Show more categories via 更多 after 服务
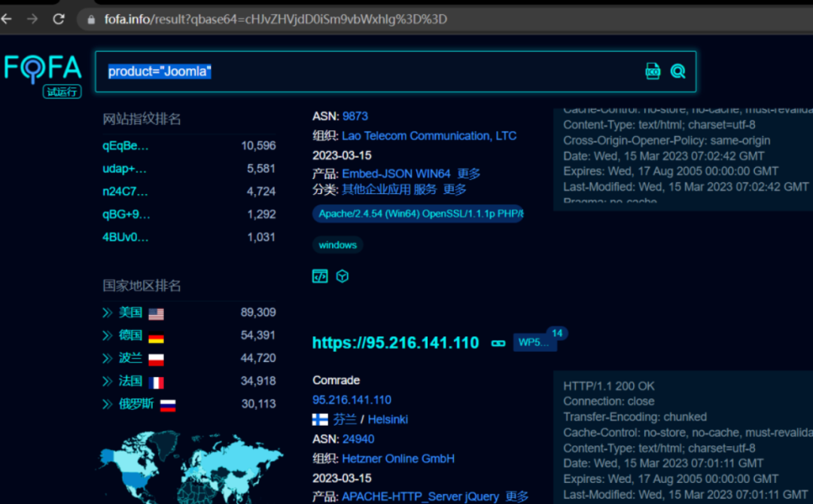Screen dimensions: 813x504 click(455, 190)
